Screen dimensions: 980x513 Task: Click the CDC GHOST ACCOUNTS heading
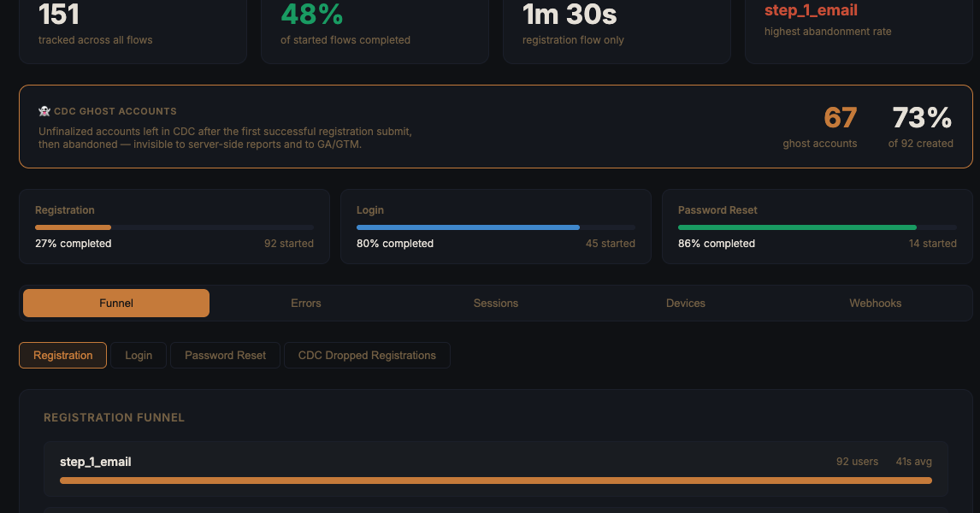(115, 111)
